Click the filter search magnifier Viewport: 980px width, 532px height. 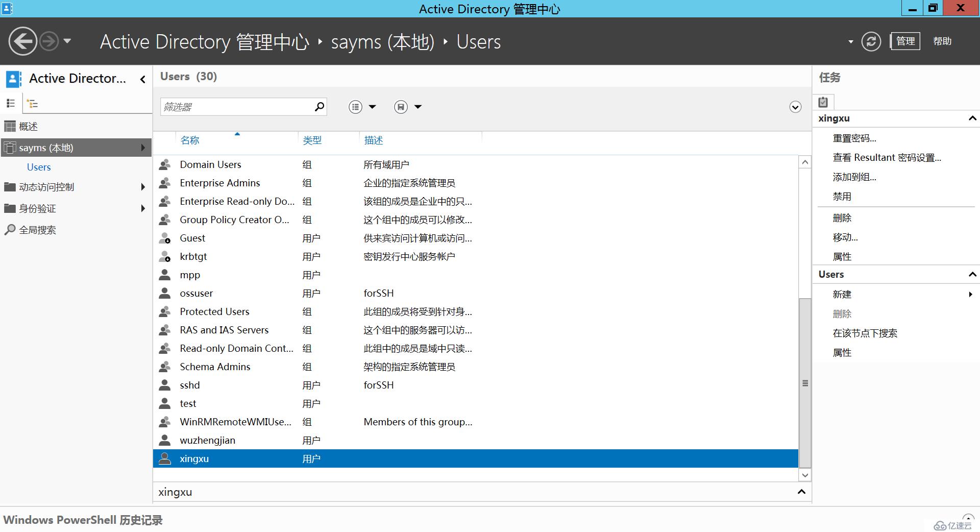click(x=320, y=107)
